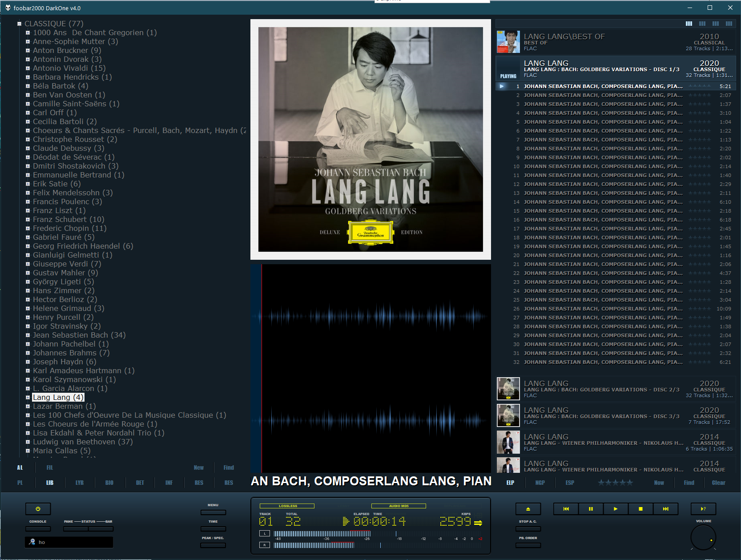Stop playback with the square button
This screenshot has height=560, width=741.
coord(640,509)
